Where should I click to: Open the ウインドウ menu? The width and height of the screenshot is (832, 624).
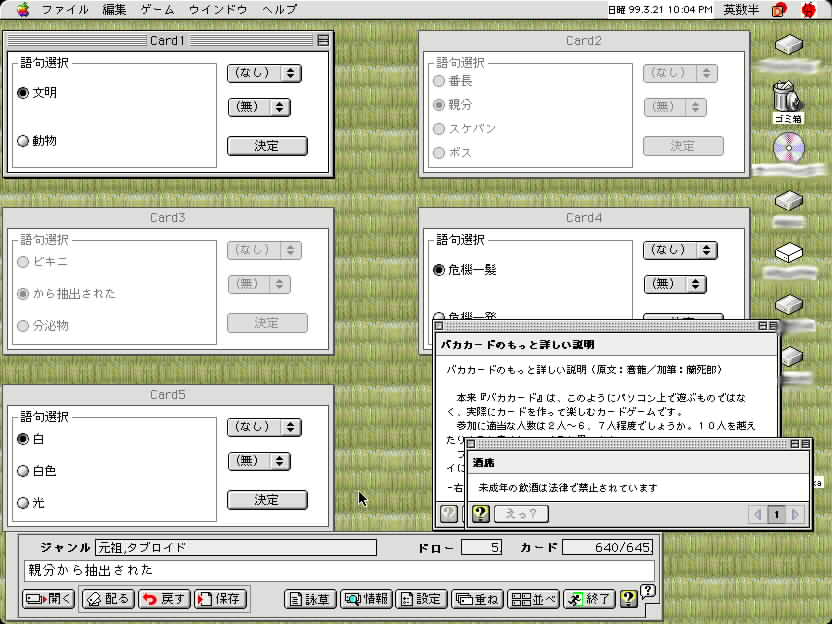[218, 9]
